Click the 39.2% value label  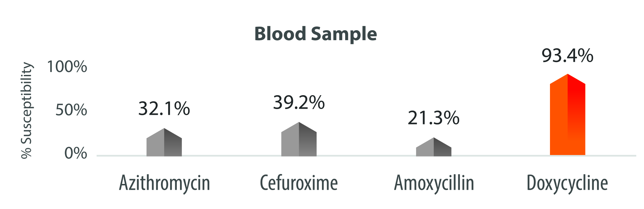(299, 103)
